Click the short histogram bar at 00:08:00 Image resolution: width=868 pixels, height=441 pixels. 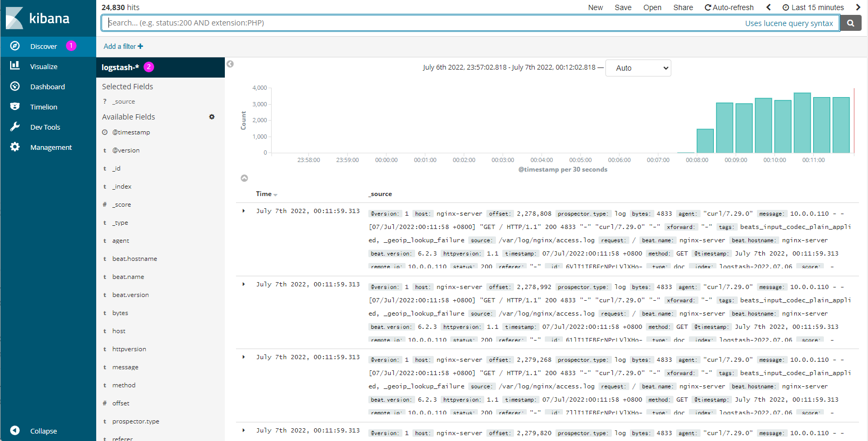click(705, 141)
